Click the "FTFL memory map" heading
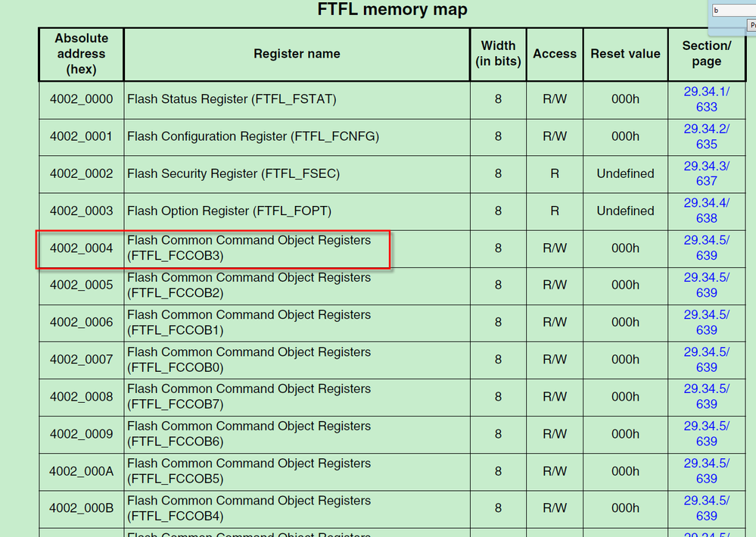Image resolution: width=756 pixels, height=537 pixels. [391, 10]
